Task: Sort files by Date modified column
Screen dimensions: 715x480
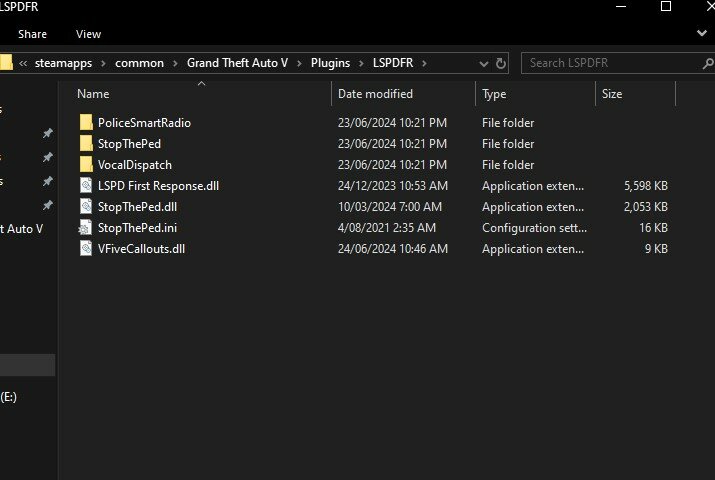Action: click(x=375, y=94)
